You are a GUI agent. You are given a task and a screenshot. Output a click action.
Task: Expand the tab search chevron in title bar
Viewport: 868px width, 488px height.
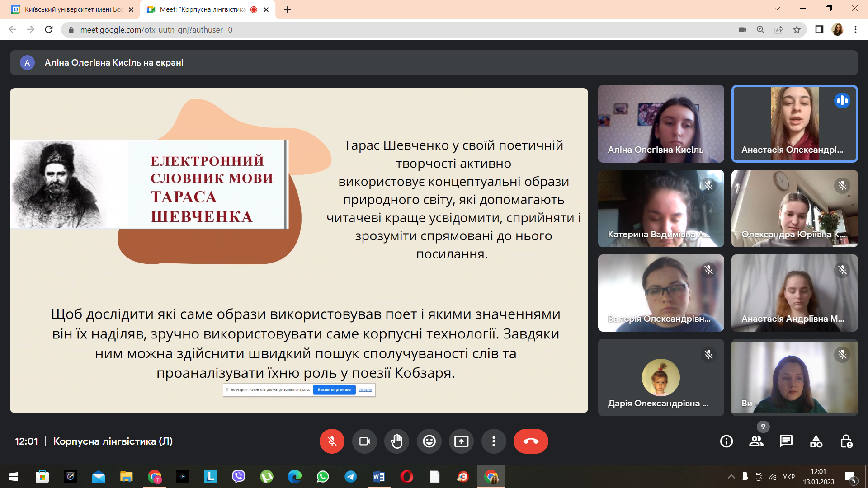[777, 9]
